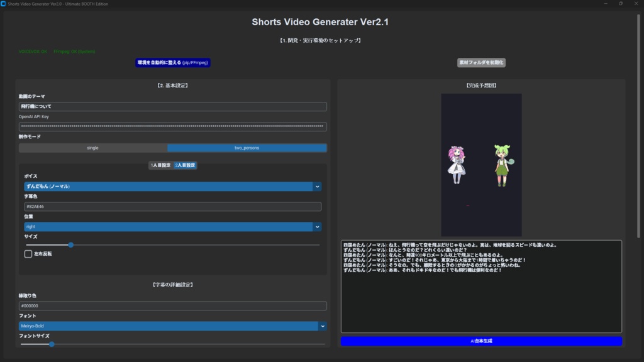Click the 字幕色 color field showing #82AE46

click(170, 206)
